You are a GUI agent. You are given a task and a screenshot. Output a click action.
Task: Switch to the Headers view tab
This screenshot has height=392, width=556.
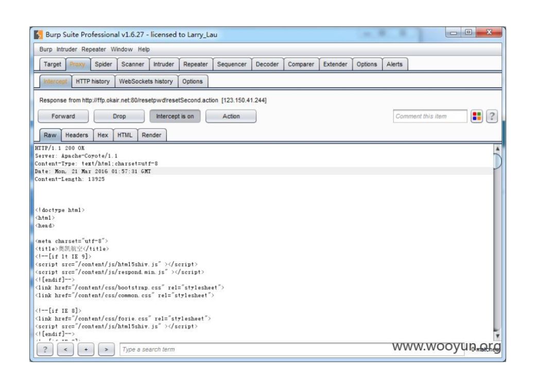coord(77,135)
